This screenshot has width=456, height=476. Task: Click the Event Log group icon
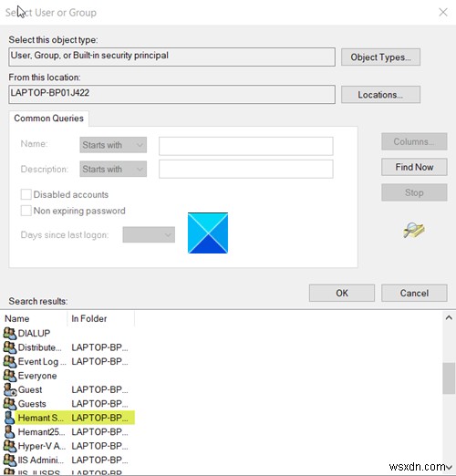pos(10,361)
